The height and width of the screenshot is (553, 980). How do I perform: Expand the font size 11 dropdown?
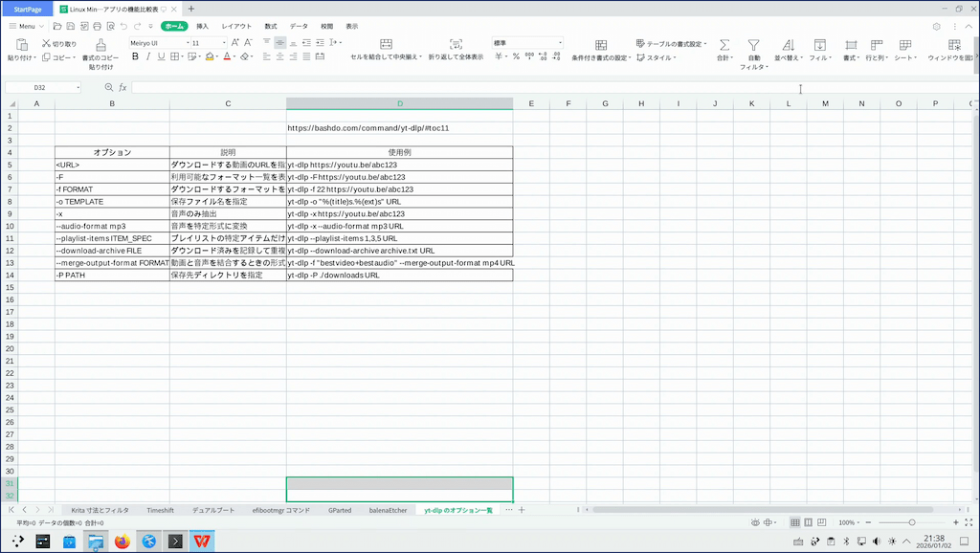pyautogui.click(x=222, y=43)
